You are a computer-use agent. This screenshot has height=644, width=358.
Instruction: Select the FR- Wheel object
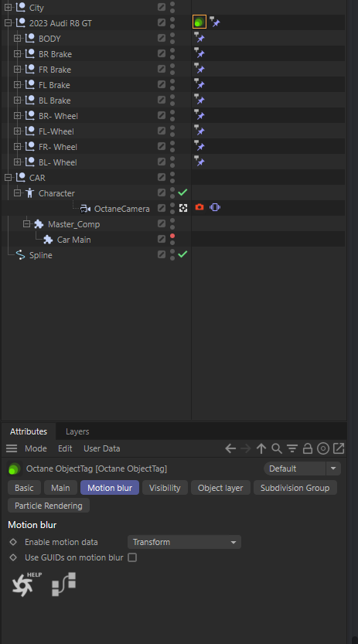[x=58, y=147]
